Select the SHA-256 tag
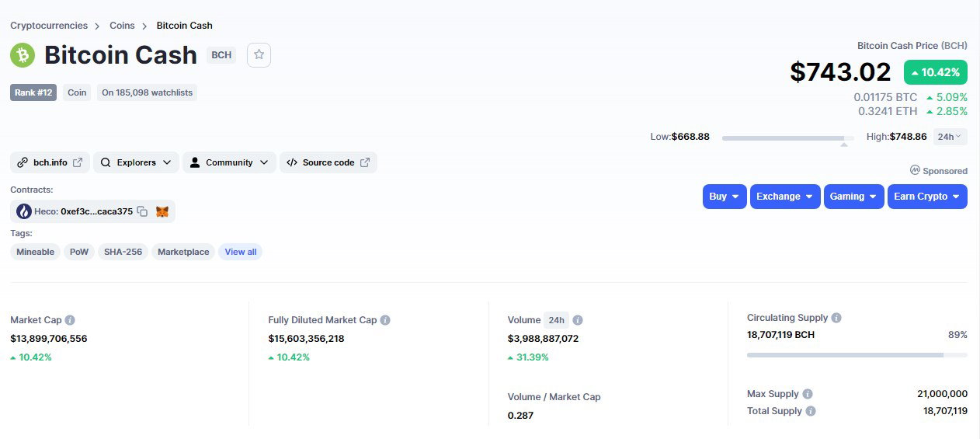 click(x=123, y=252)
